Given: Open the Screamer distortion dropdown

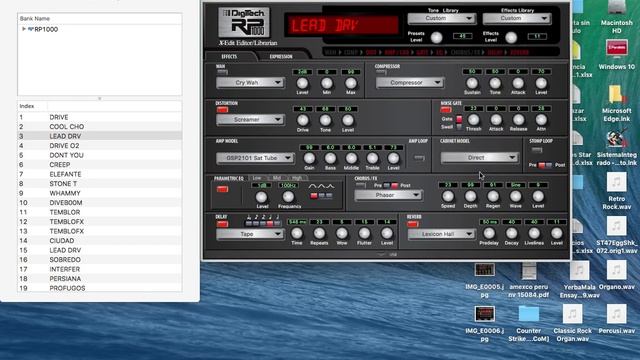Looking at the screenshot, I should tap(250, 120).
